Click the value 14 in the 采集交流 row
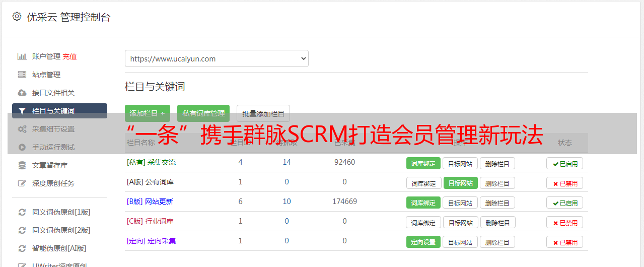The height and width of the screenshot is (267, 644). [x=287, y=162]
